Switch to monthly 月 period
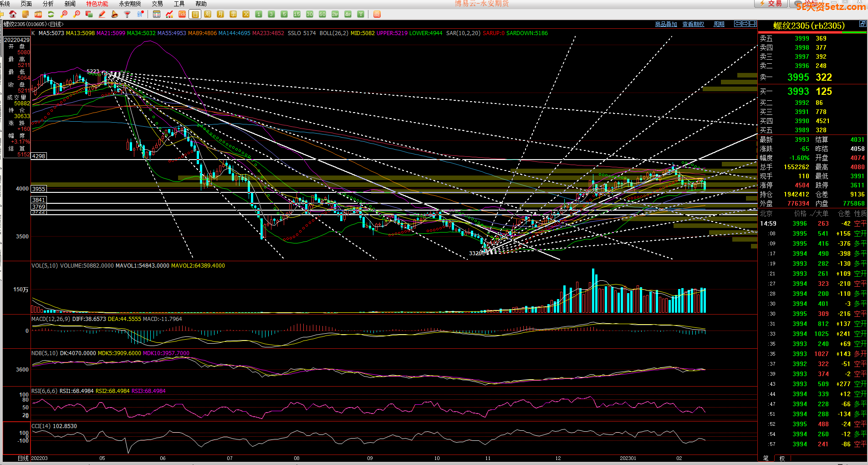The image size is (868, 465). point(220,15)
